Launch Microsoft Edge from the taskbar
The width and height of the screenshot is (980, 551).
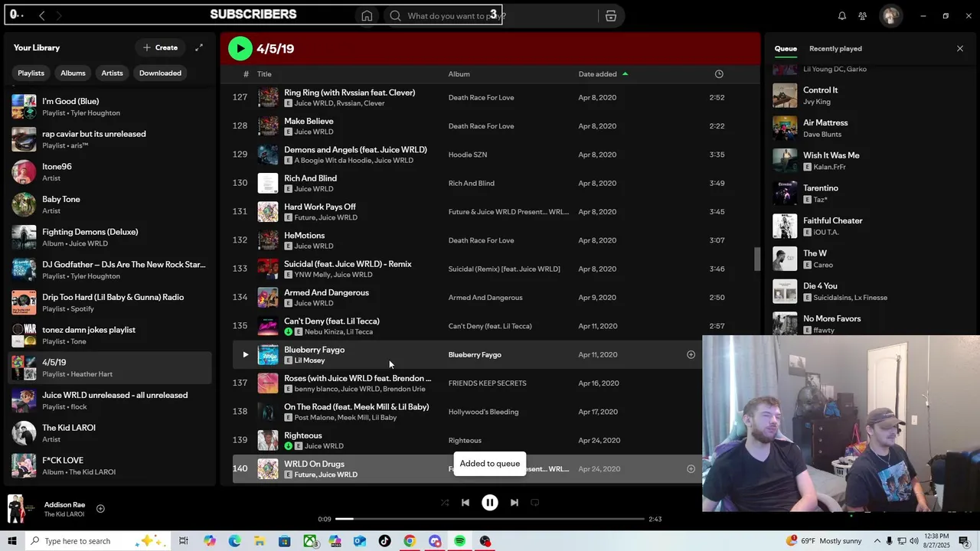(234, 541)
